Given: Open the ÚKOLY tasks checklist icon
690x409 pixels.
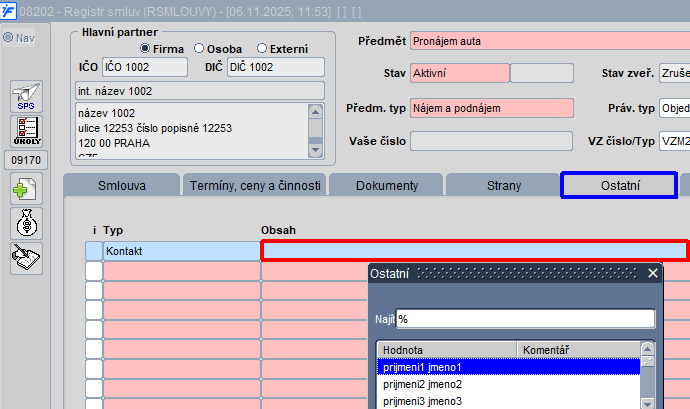Looking at the screenshot, I should [26, 131].
